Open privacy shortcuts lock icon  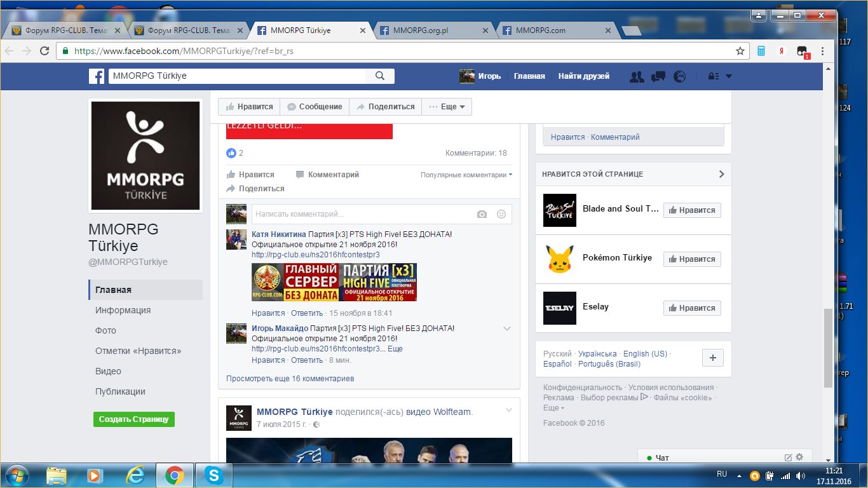click(x=713, y=76)
